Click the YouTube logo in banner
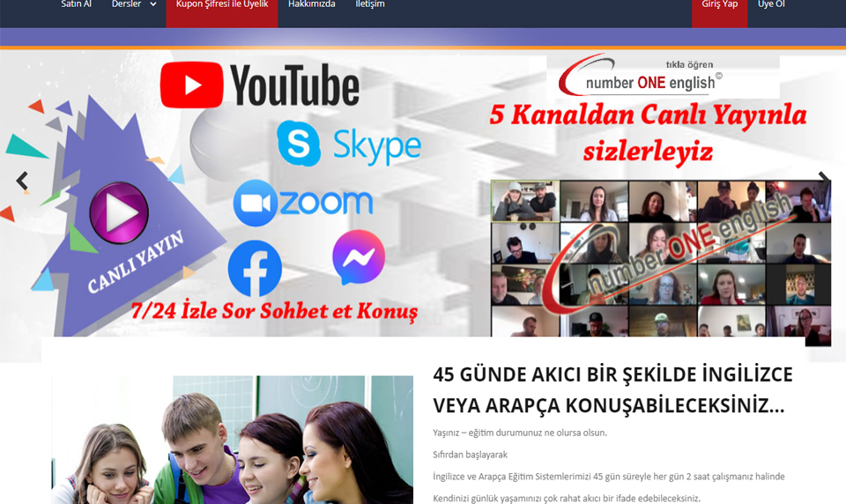The height and width of the screenshot is (504, 846). click(259, 85)
